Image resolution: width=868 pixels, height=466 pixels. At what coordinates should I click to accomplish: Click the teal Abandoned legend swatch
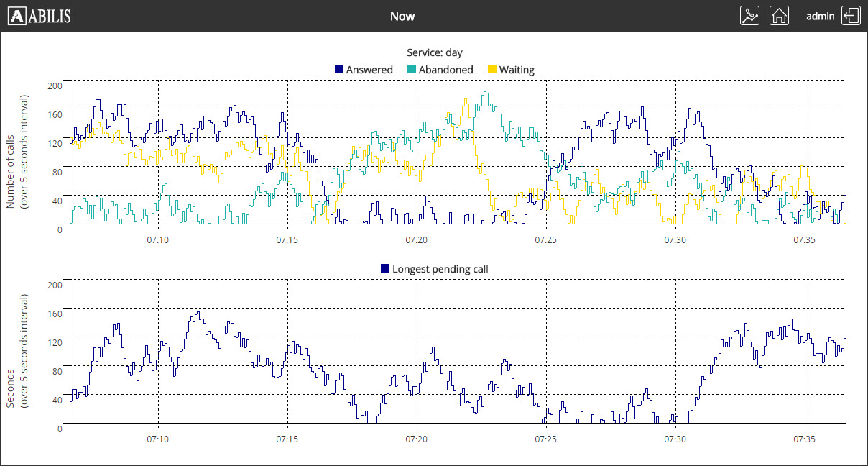tap(412, 70)
